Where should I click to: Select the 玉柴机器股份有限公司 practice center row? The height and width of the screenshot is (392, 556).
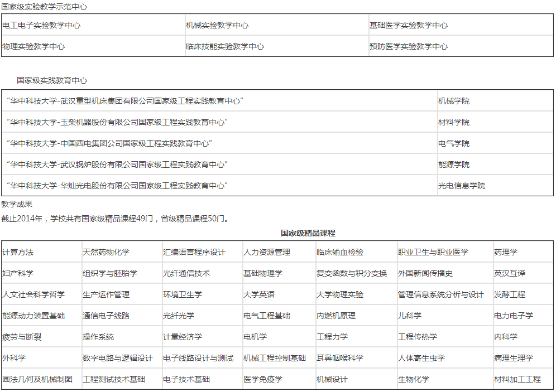pyautogui.click(x=277, y=122)
